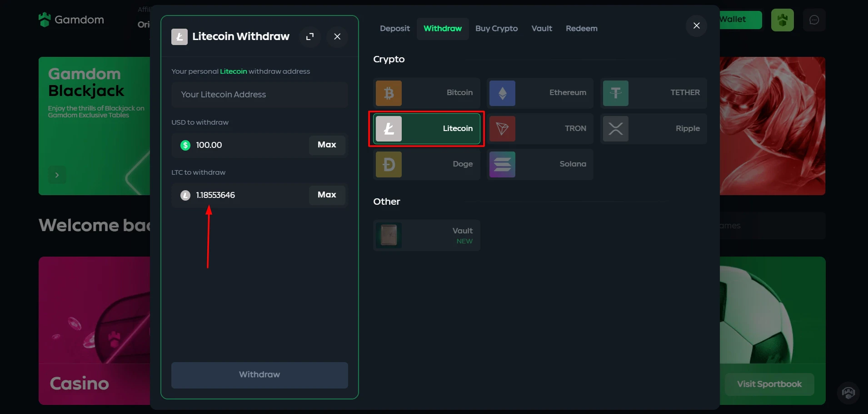Select the Ethereum option

(540, 93)
